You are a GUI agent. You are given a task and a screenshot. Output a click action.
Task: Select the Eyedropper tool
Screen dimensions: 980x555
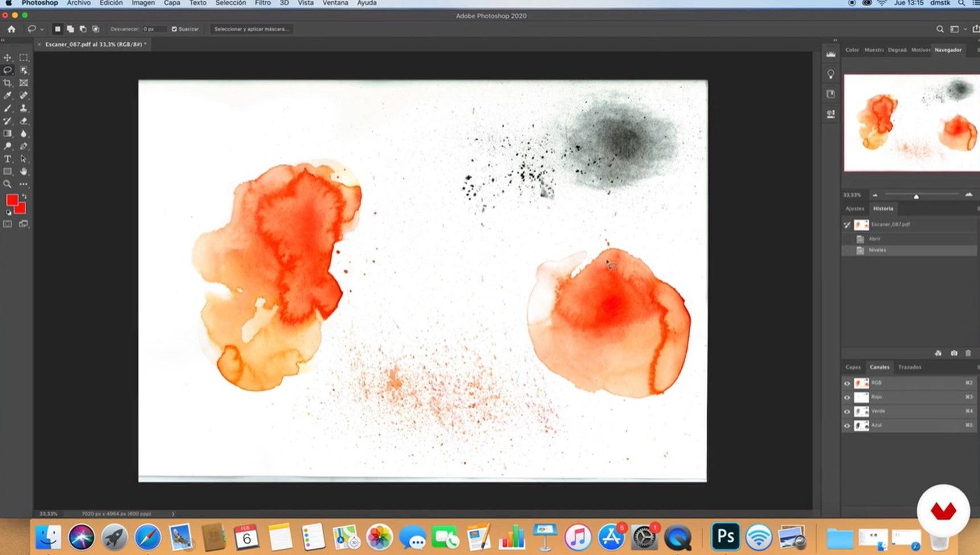(x=7, y=96)
